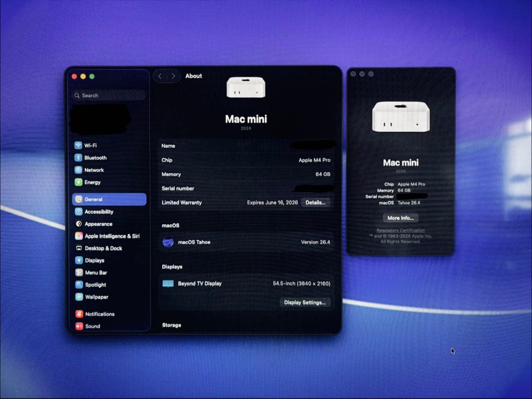532x399 pixels.
Task: Click the Wallpaper icon in sidebar
Action: coord(79,297)
